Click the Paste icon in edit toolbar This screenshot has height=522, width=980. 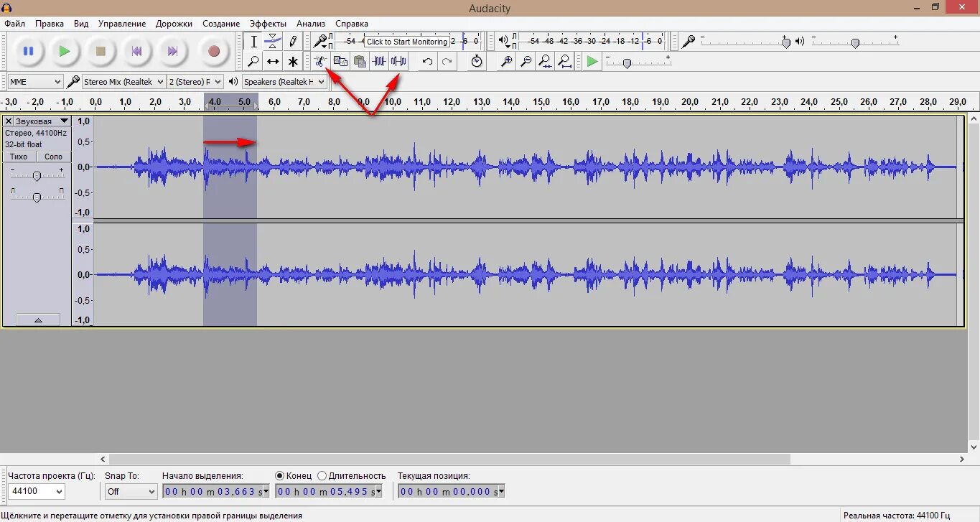360,62
